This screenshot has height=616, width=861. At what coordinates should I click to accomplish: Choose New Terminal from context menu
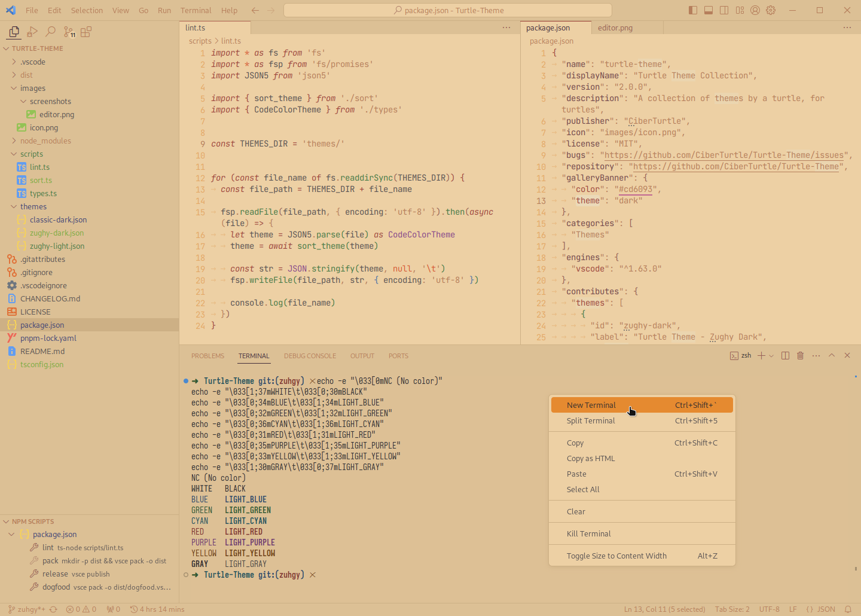coord(642,405)
